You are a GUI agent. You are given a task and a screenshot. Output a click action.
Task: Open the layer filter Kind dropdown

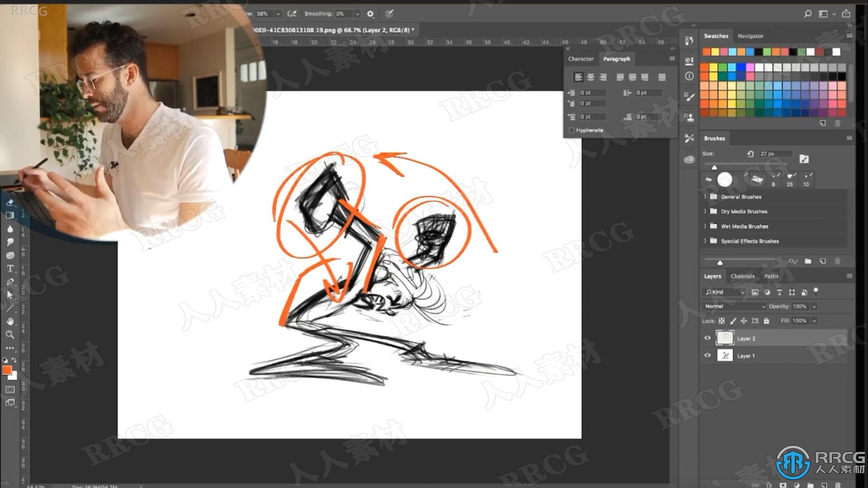coord(724,292)
